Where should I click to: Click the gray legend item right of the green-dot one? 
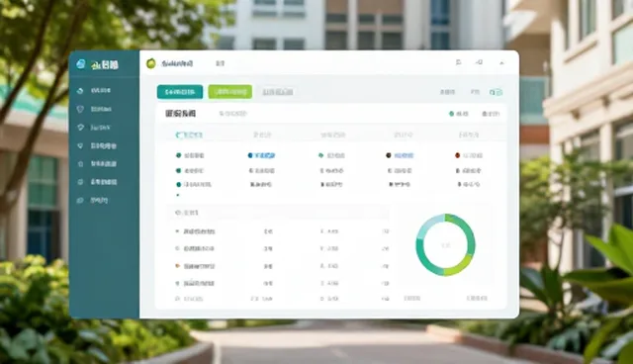(x=491, y=114)
